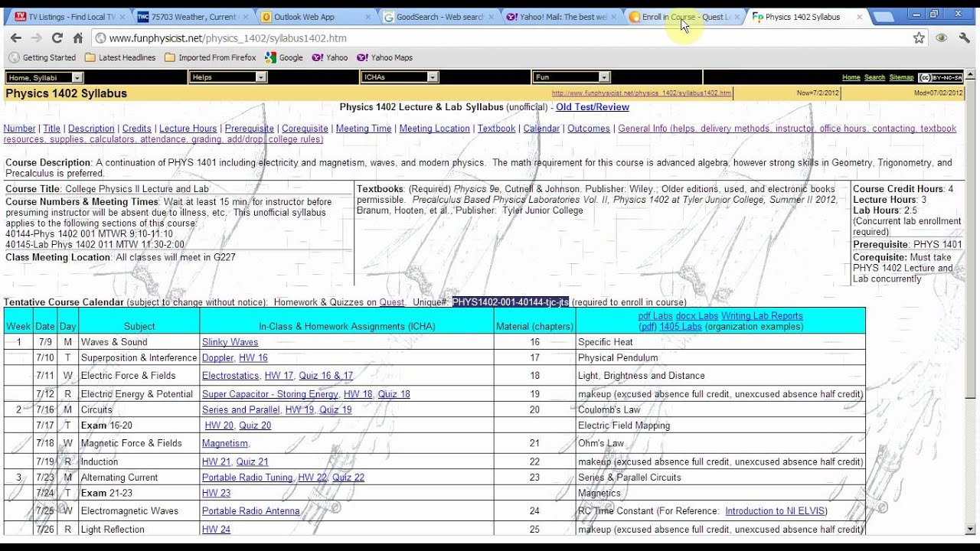Open the Getting Started bookmark

pos(42,57)
